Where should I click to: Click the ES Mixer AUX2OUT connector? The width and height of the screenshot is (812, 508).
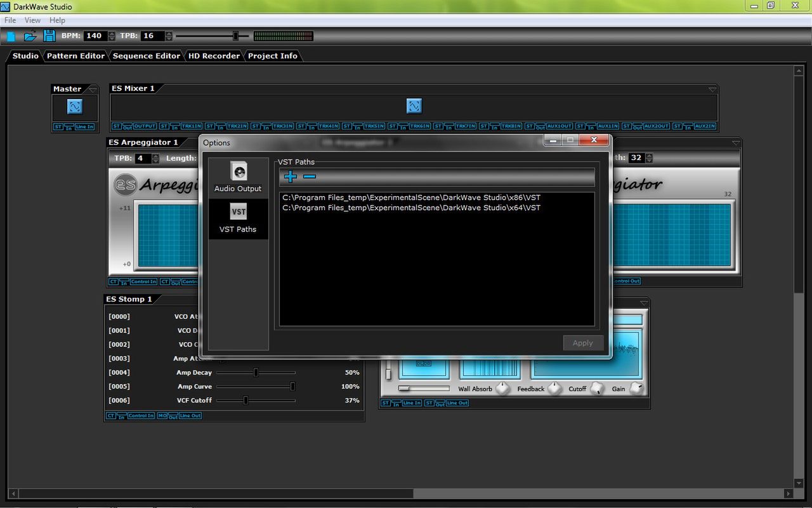[657, 126]
